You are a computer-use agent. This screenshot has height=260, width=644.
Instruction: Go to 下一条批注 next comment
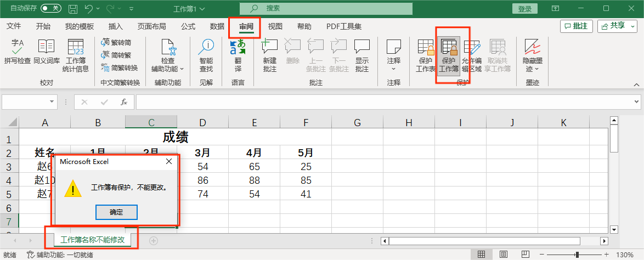click(339, 56)
